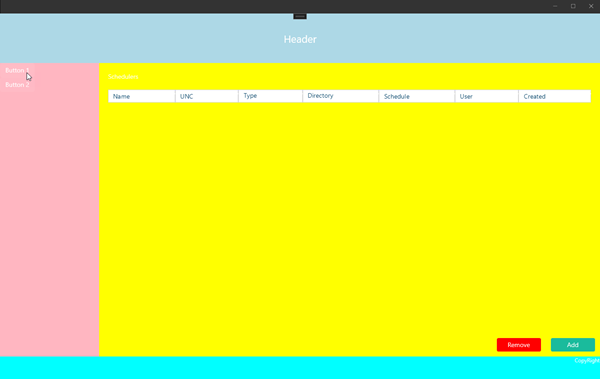
Task: Maximize the application window
Action: [x=573, y=6]
